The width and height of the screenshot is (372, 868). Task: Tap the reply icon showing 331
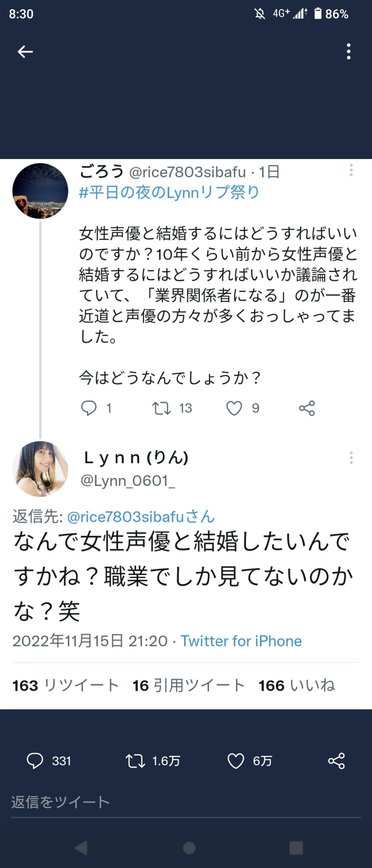(x=35, y=761)
